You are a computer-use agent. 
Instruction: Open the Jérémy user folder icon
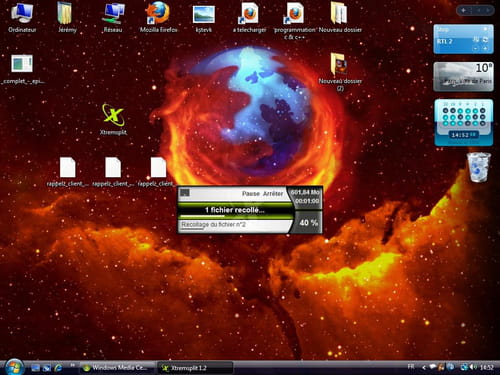(x=67, y=17)
